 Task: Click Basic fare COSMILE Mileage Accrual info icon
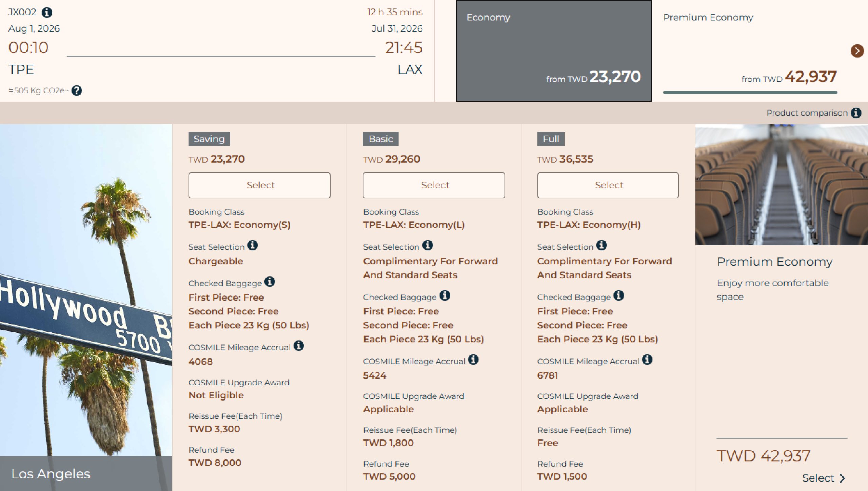pos(473,360)
